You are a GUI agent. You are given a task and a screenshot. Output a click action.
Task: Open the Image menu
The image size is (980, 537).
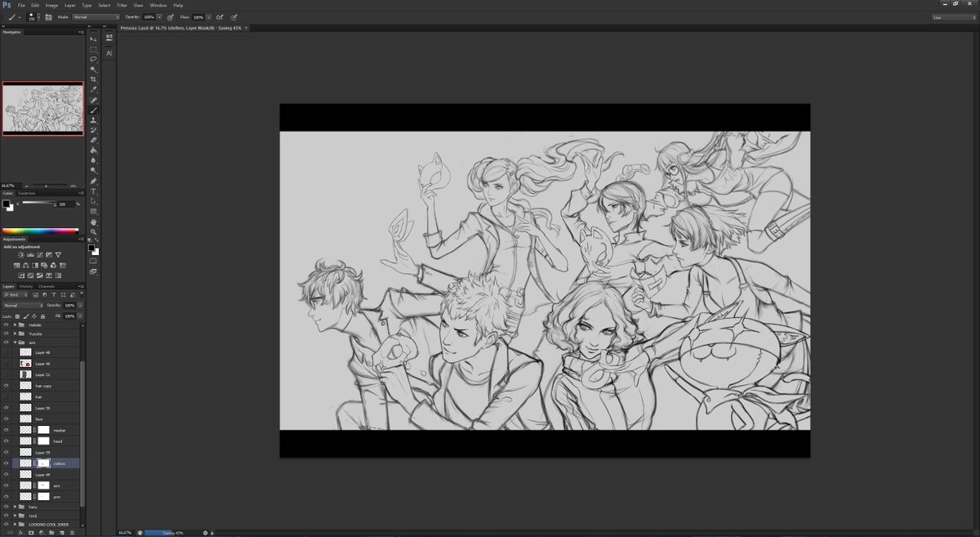coord(51,5)
